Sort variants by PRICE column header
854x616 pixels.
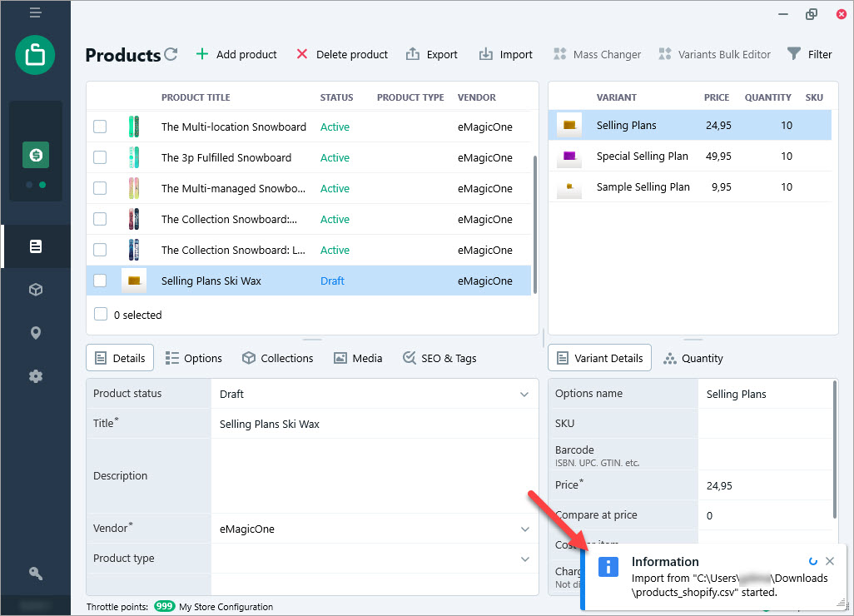click(716, 97)
